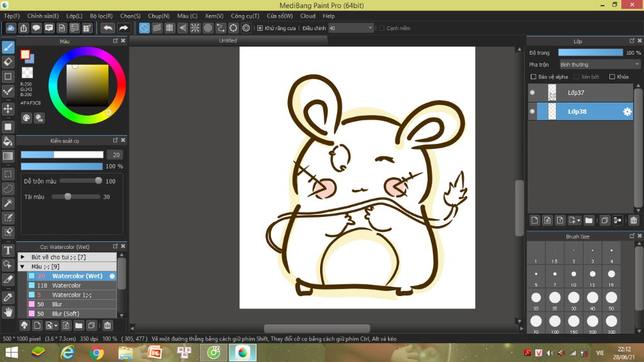Redo the action with the forward arrow
The width and height of the screenshot is (644, 362).
pyautogui.click(x=123, y=28)
